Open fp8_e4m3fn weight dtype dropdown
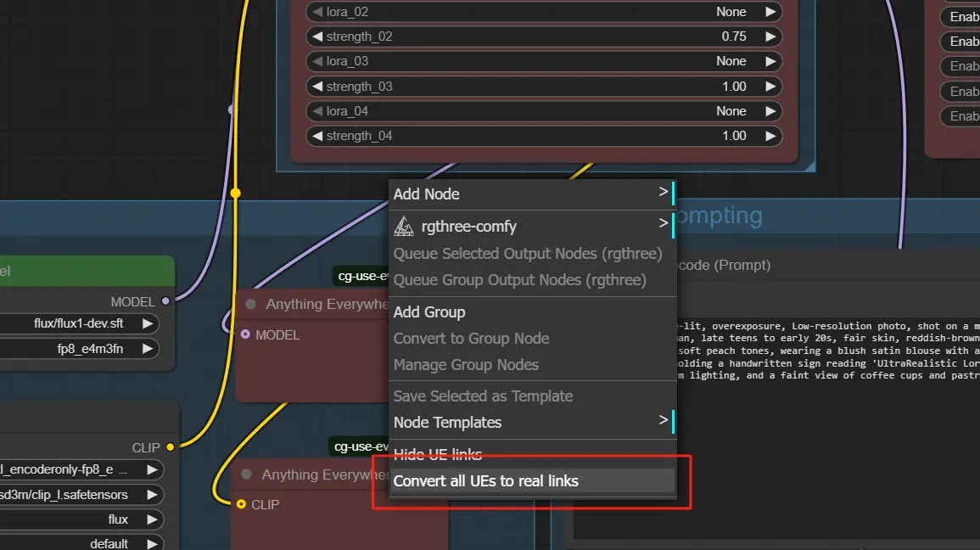 pos(80,349)
